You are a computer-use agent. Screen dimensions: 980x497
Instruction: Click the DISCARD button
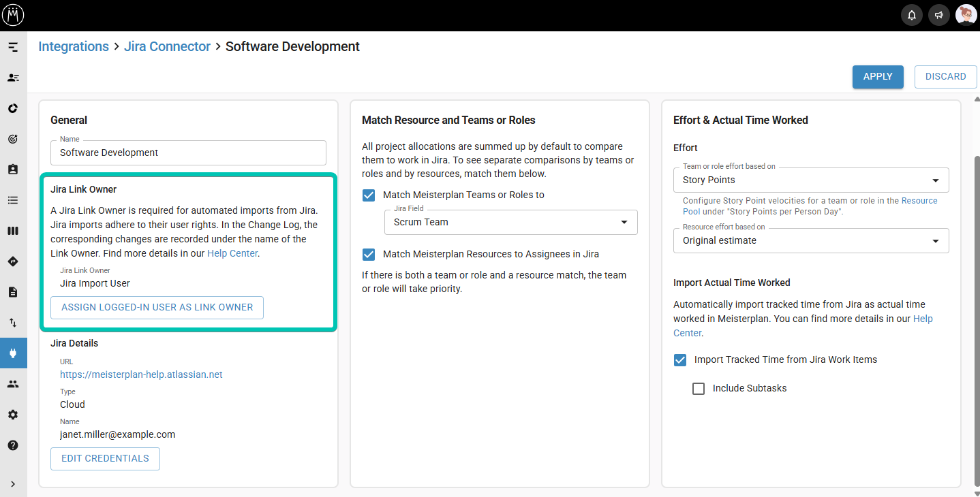pos(946,77)
